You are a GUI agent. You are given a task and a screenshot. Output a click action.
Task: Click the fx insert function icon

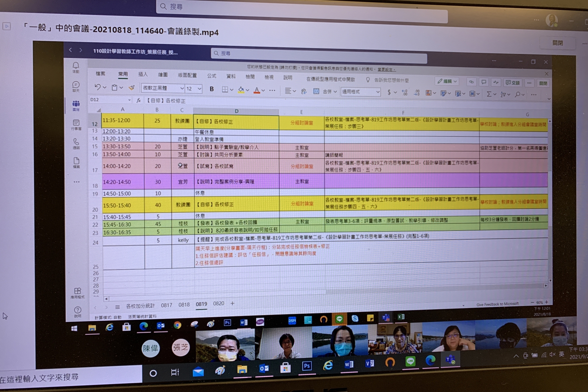coord(139,100)
